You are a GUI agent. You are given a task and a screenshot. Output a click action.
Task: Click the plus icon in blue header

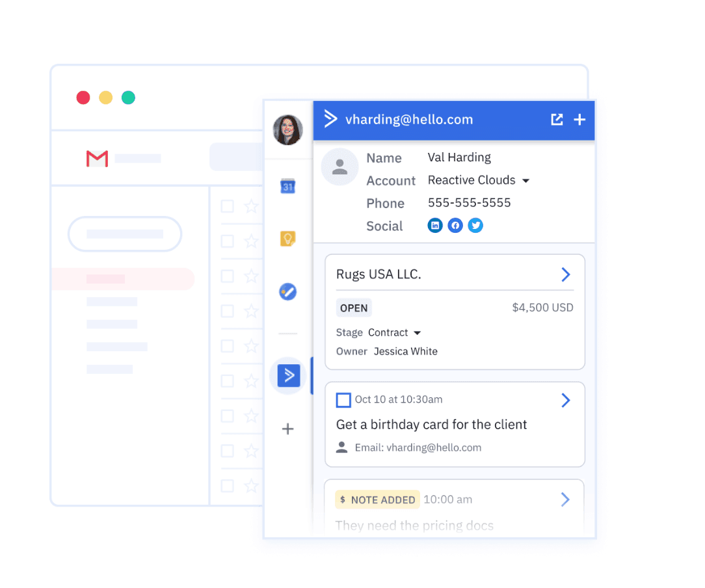[579, 119]
